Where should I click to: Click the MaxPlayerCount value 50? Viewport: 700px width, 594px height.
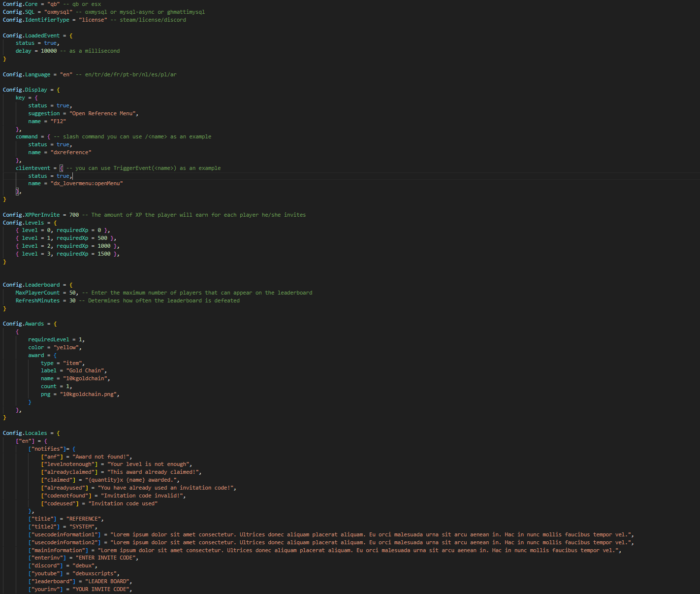72,293
